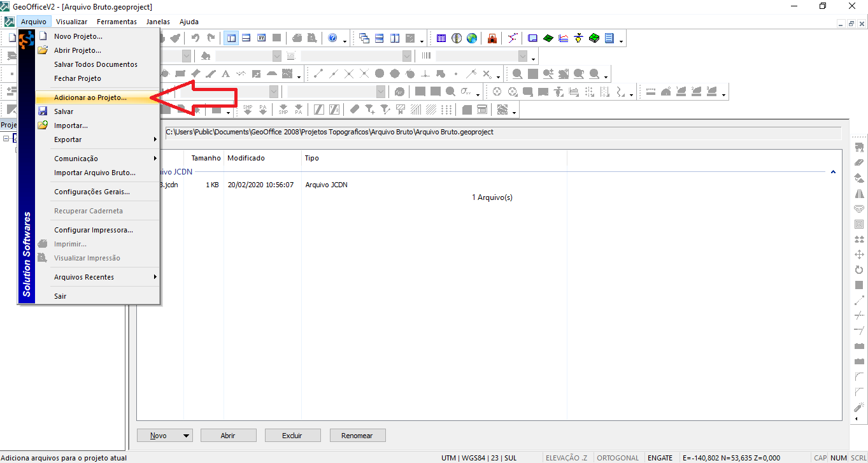Click the yellow light bulb toolbar icon
The image size is (868, 463).
click(x=579, y=38)
